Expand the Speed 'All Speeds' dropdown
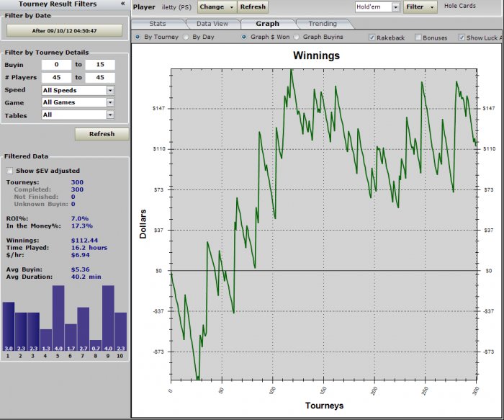Viewport: 504px width, 420px height. click(x=110, y=90)
